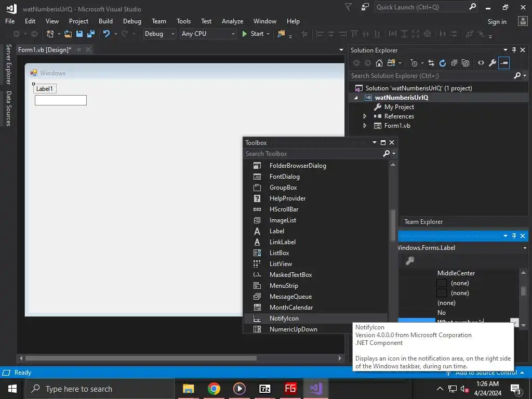The height and width of the screenshot is (399, 532).
Task: Open the Data Sources side tab
Action: pyautogui.click(x=8, y=108)
